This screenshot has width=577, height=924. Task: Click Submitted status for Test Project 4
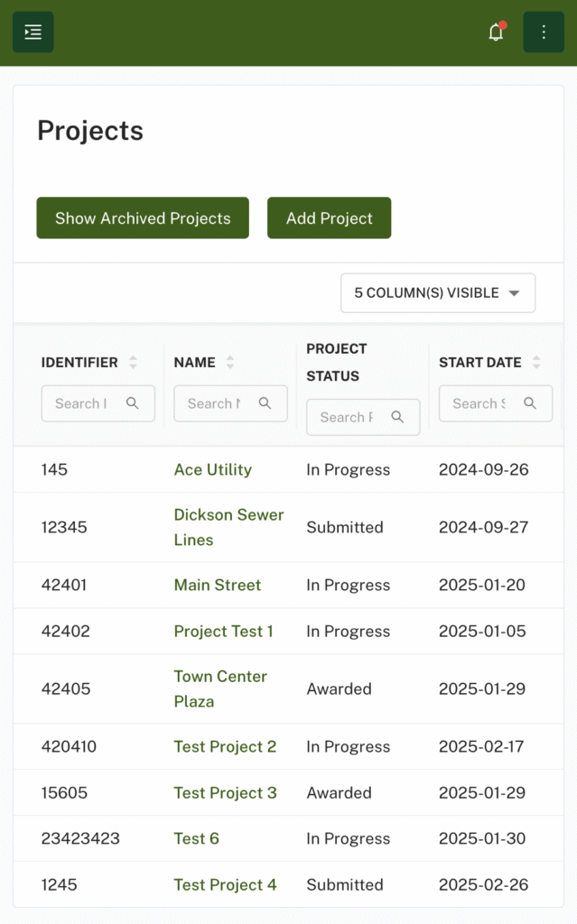coord(345,884)
